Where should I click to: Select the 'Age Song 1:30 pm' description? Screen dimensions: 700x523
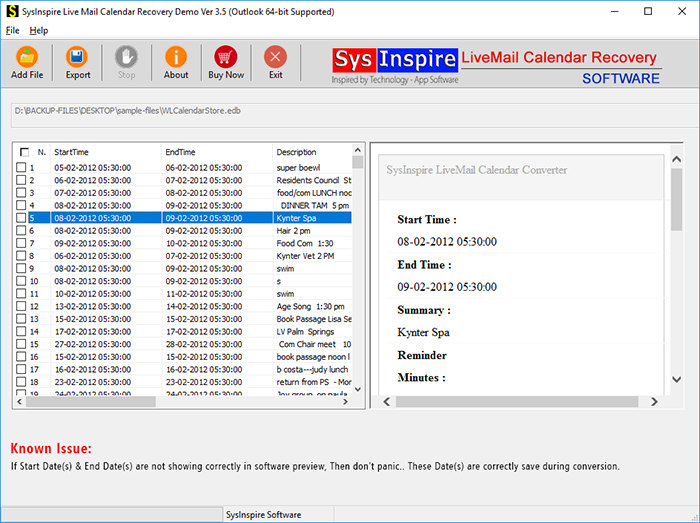[312, 306]
